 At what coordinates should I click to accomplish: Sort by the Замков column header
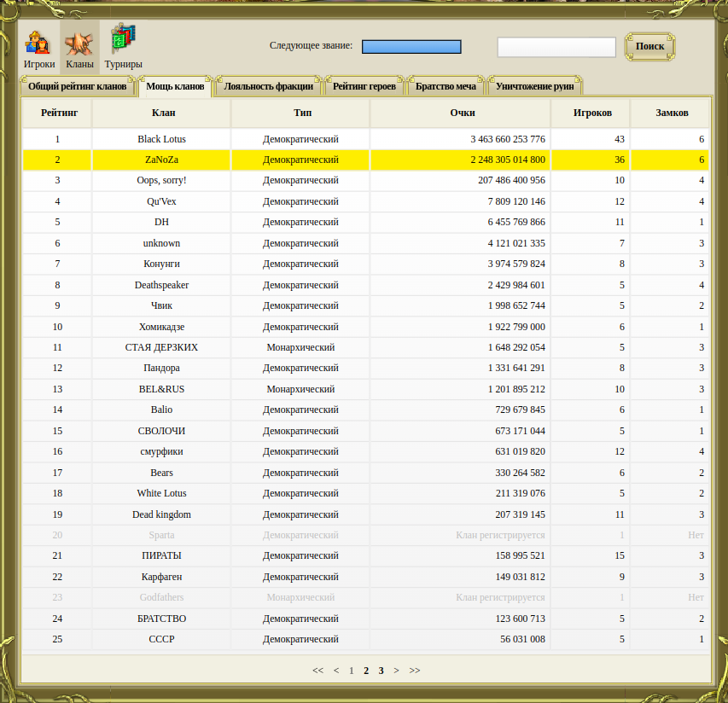(x=671, y=113)
